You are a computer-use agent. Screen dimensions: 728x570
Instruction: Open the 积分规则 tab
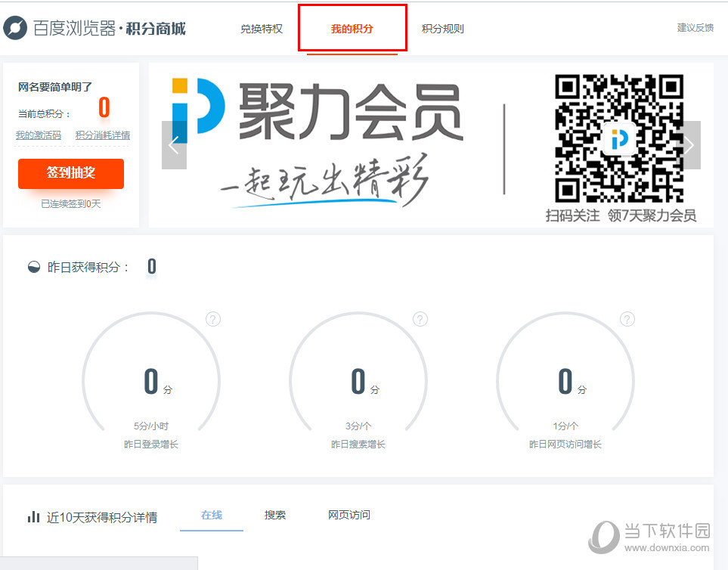click(x=444, y=28)
